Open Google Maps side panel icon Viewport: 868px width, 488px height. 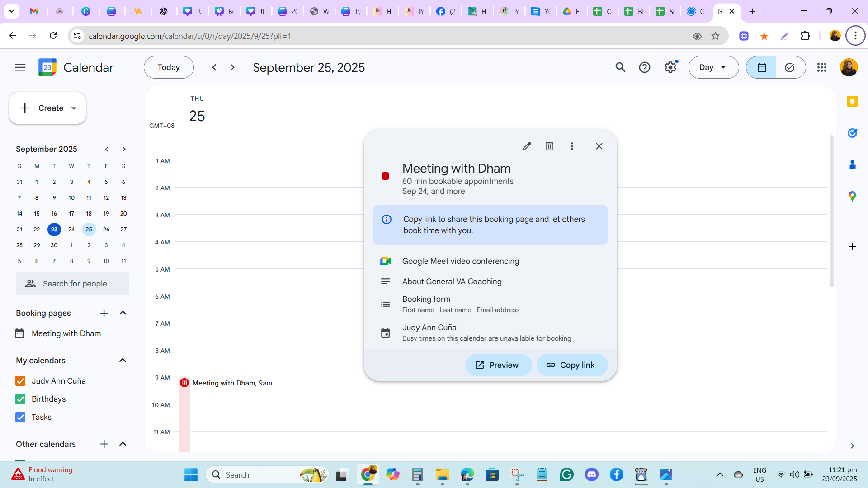point(852,196)
